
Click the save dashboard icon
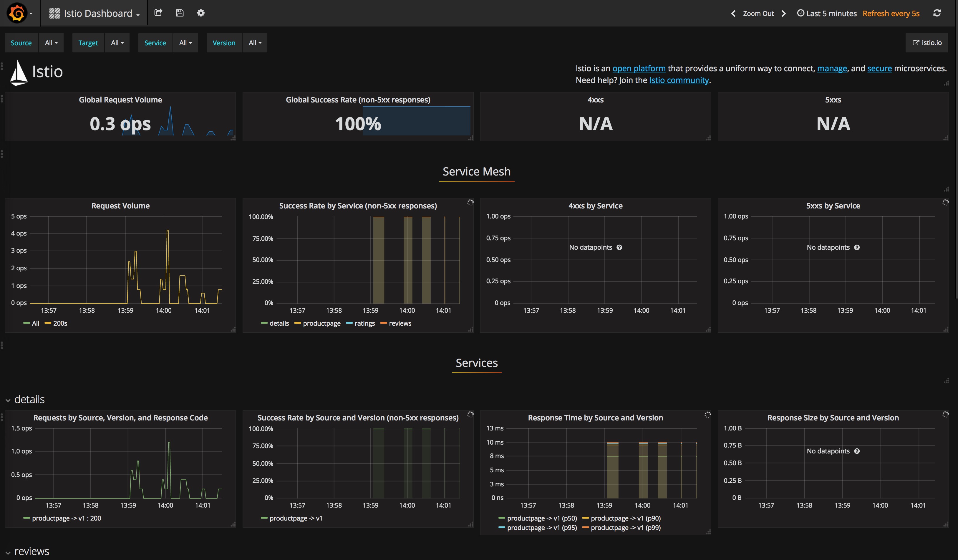180,13
